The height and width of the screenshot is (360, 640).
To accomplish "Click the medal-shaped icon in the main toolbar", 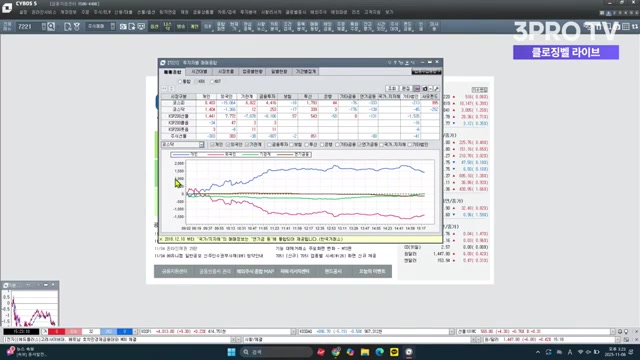I will coord(76,27).
